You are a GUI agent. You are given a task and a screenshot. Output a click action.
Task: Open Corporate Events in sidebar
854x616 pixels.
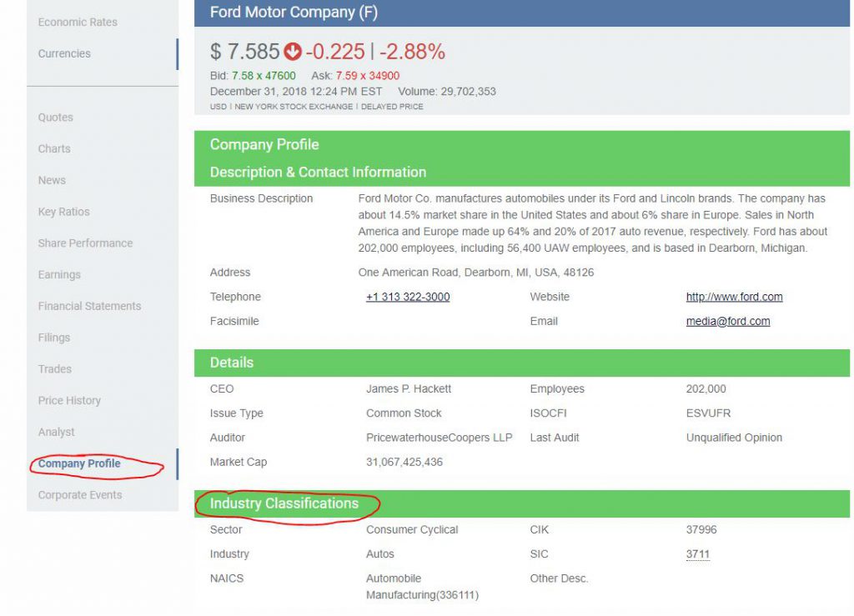80,495
